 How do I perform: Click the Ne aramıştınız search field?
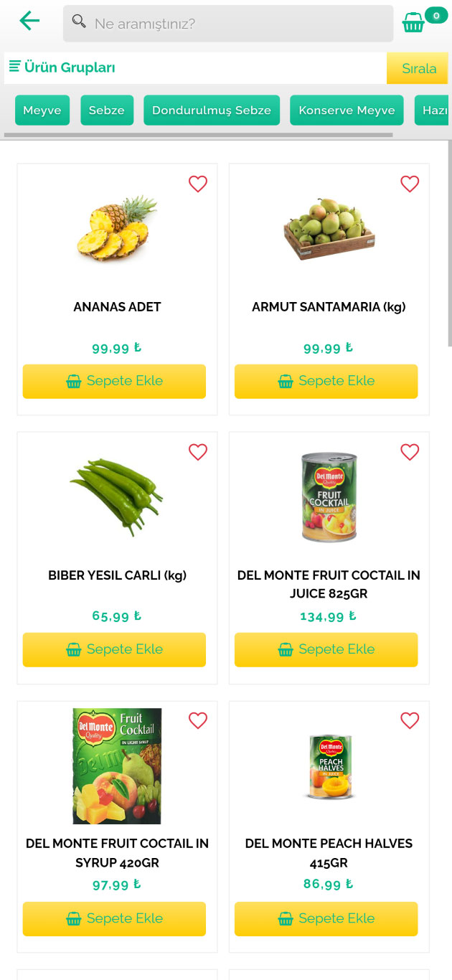coord(237,24)
